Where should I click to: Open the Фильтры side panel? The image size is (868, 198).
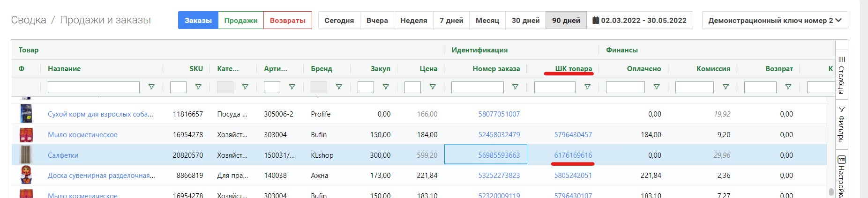tap(841, 125)
